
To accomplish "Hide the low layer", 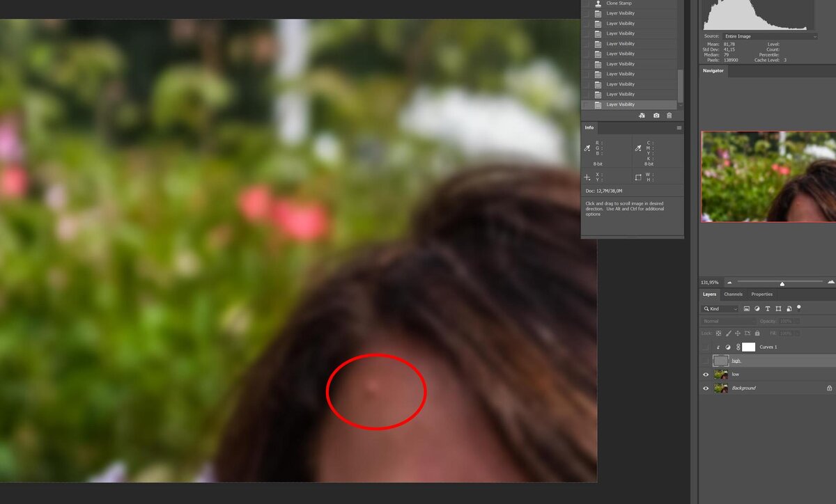I will coord(706,375).
